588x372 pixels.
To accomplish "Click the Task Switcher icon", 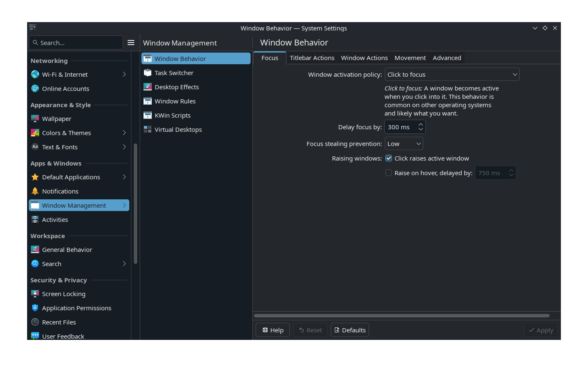I will (x=148, y=73).
